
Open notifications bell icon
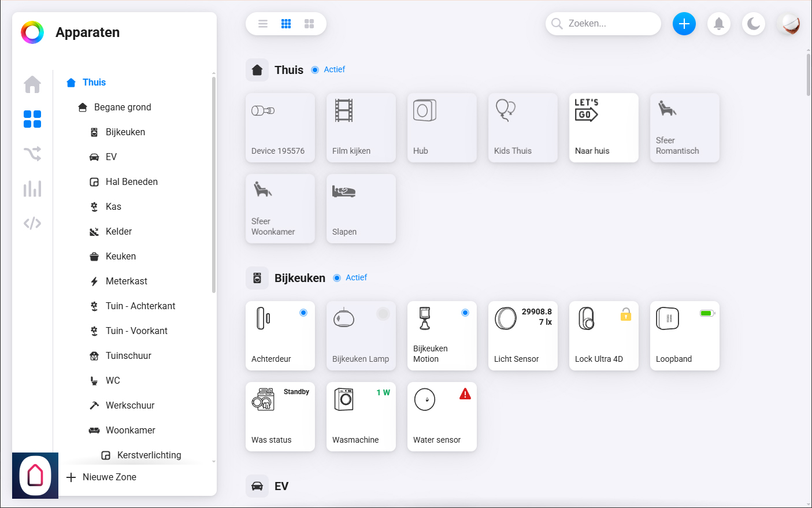coord(718,24)
